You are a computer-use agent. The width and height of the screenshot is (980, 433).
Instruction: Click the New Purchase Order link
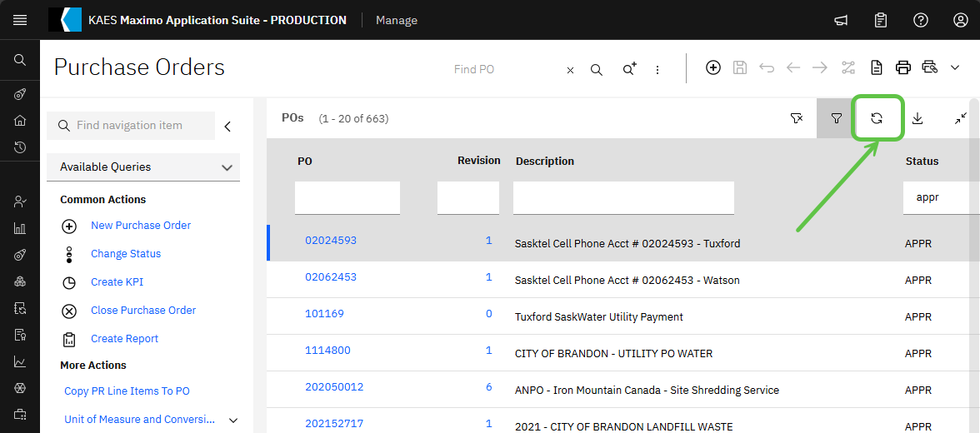tap(141, 226)
